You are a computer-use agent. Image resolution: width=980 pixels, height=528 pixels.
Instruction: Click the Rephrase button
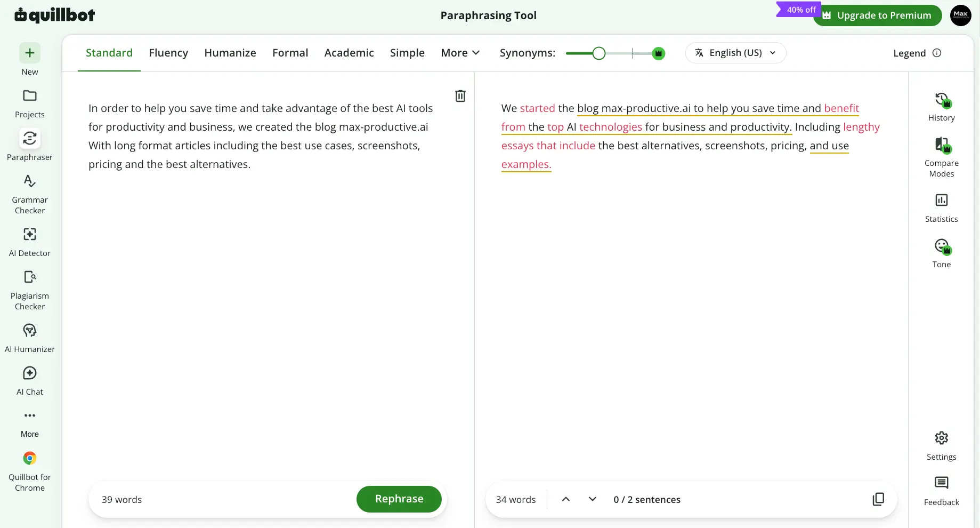click(399, 499)
